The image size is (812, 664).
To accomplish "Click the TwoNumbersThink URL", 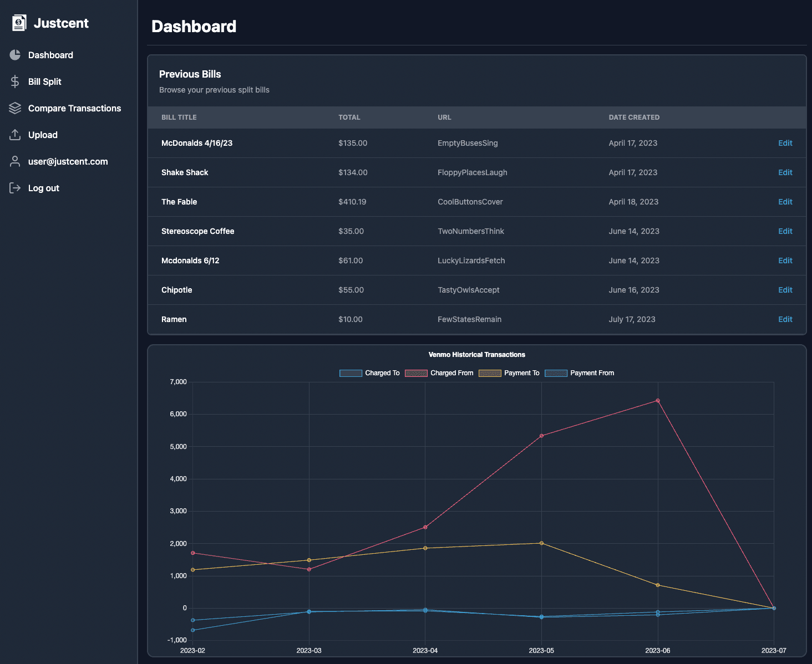I will tap(471, 231).
